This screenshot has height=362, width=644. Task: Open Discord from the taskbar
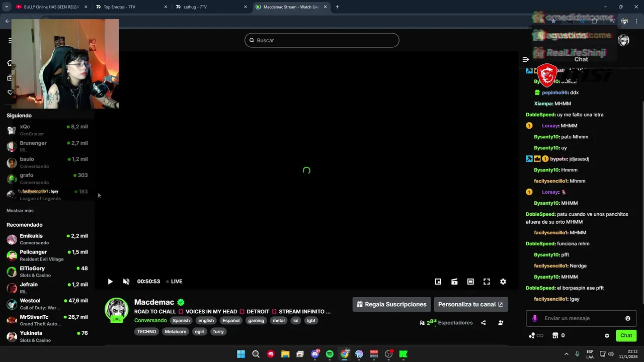(x=315, y=354)
